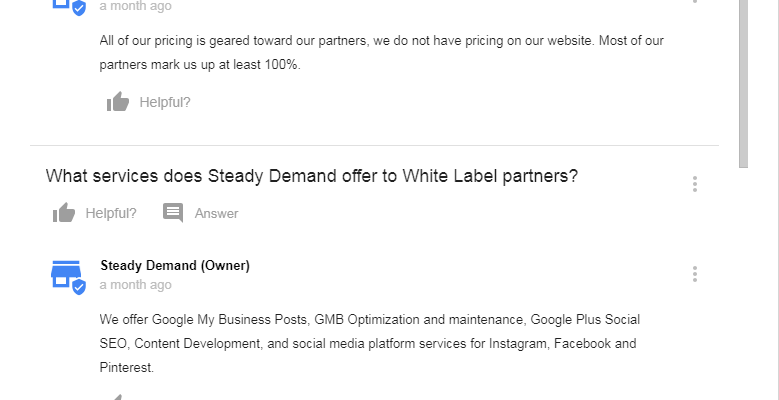Click verified badge on Steady Demand (Owner) avatar
779x400 pixels.
79,287
